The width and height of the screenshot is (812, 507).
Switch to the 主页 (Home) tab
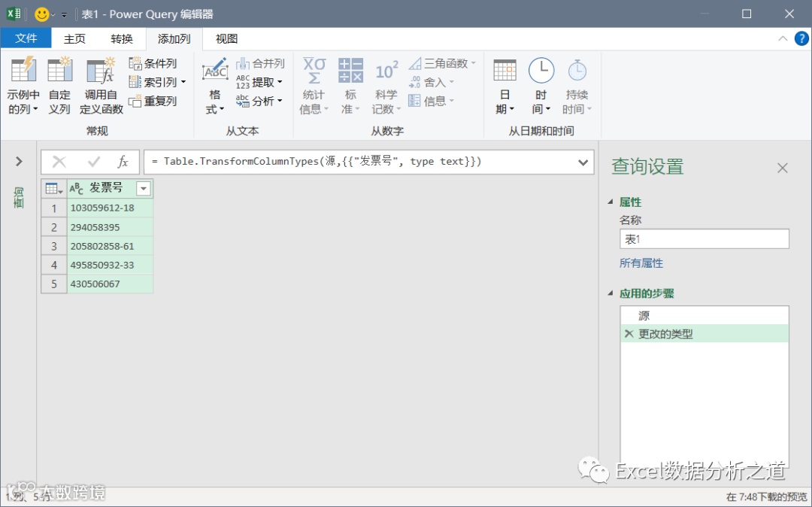point(74,39)
